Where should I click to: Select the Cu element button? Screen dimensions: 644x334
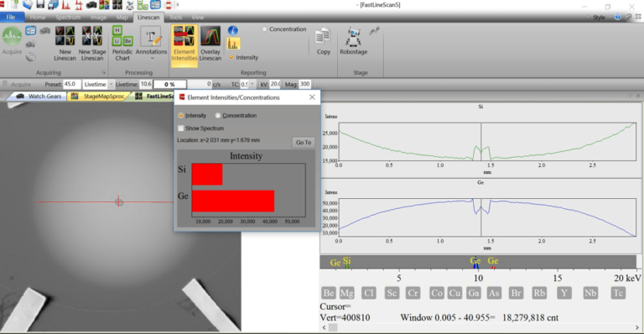point(454,293)
